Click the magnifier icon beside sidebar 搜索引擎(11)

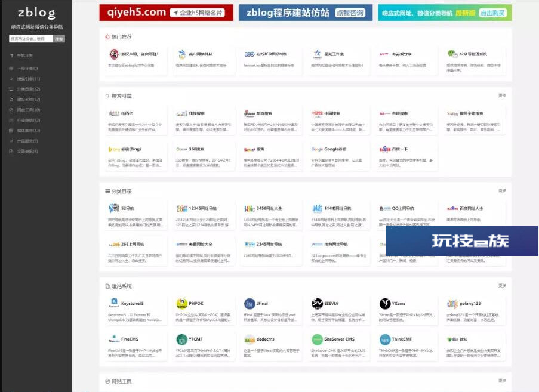(x=11, y=79)
